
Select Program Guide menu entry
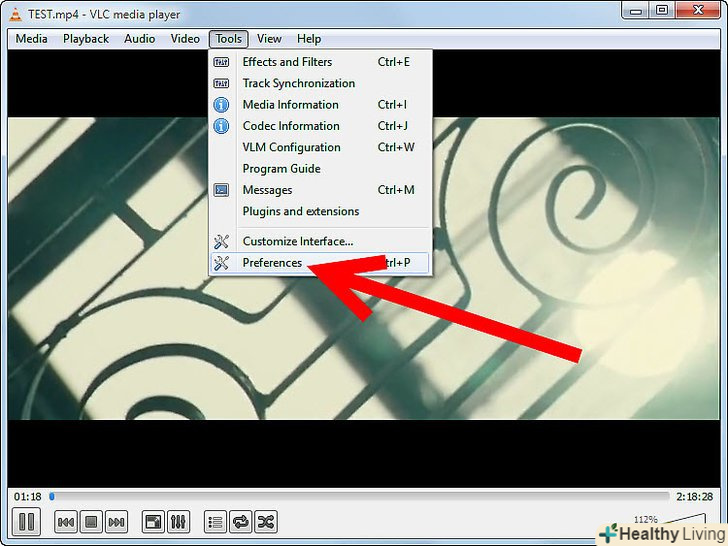[320, 169]
